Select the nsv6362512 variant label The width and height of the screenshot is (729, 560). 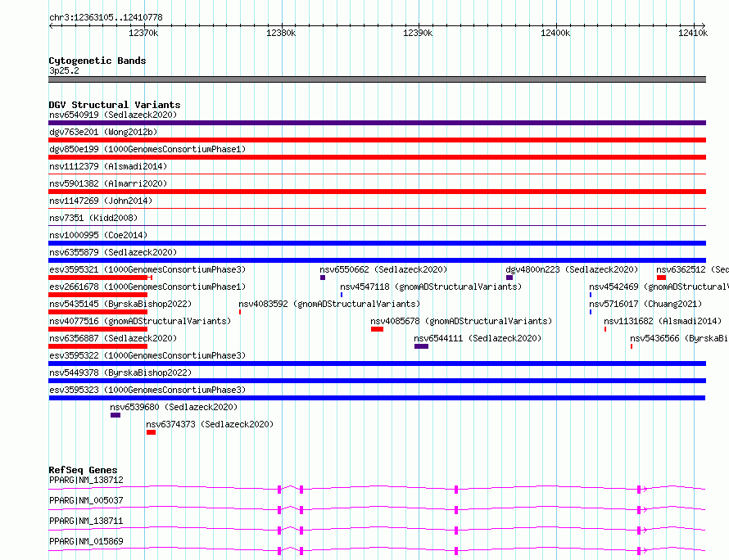[x=692, y=269]
